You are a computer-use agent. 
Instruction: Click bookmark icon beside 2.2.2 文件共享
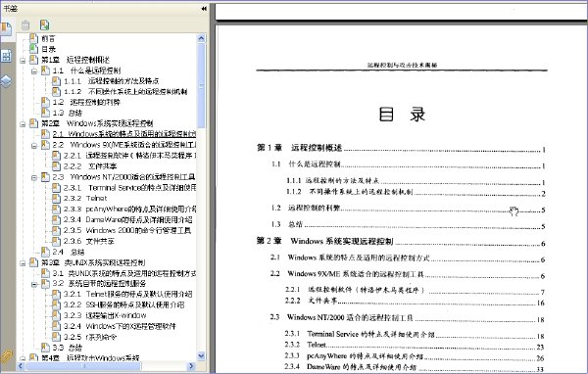(56, 166)
